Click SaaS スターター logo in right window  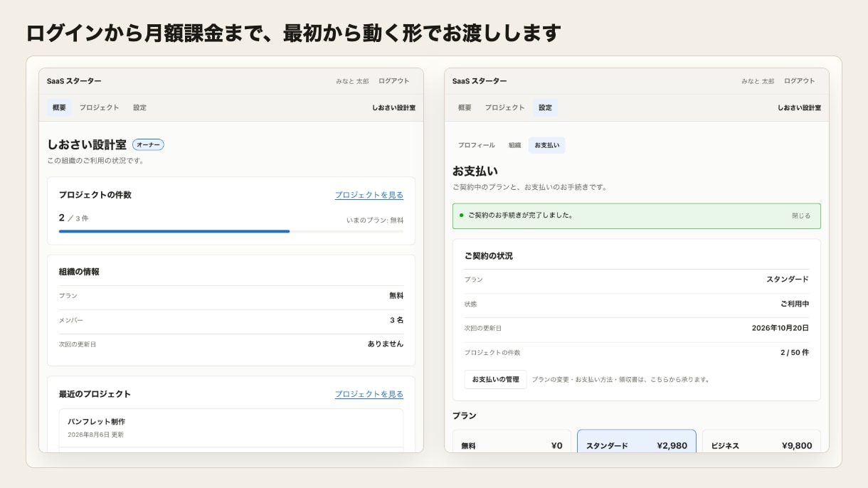click(480, 81)
